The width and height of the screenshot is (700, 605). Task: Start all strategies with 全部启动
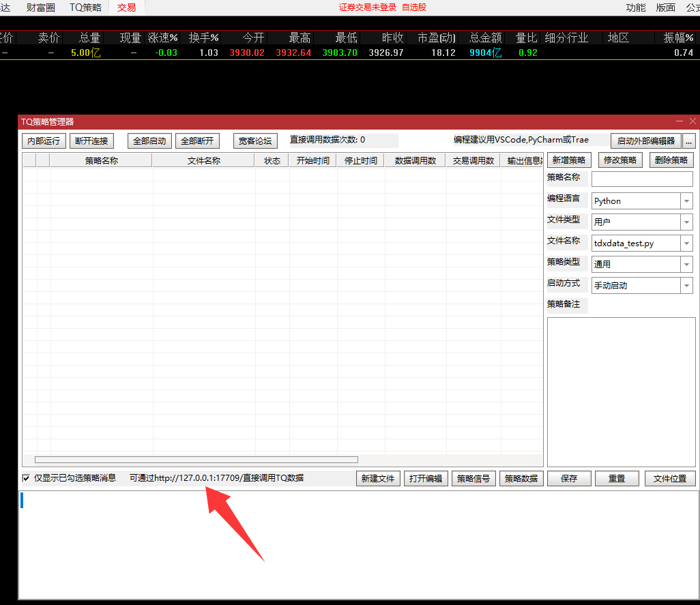click(x=149, y=141)
